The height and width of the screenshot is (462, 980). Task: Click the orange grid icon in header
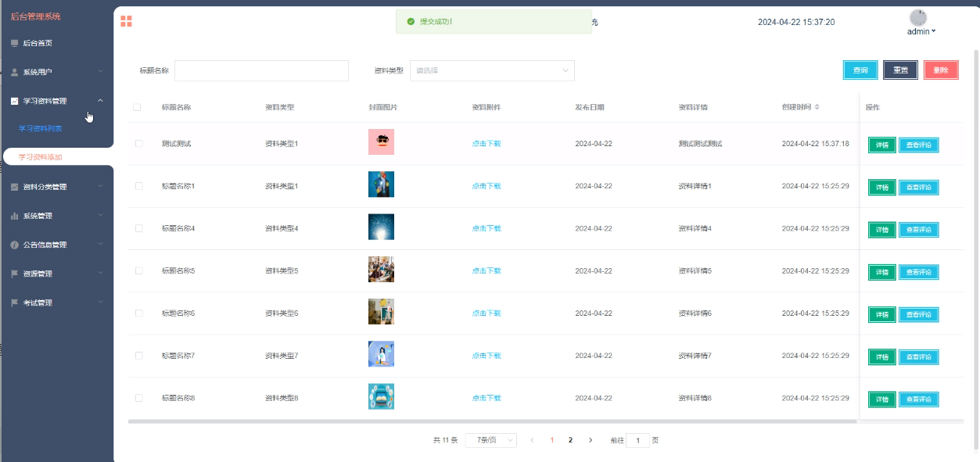coord(126,21)
